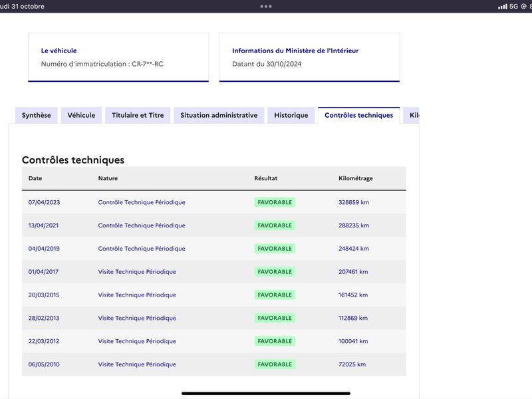Click the date 01/04/2017
This screenshot has height=399, width=532.
coord(43,271)
